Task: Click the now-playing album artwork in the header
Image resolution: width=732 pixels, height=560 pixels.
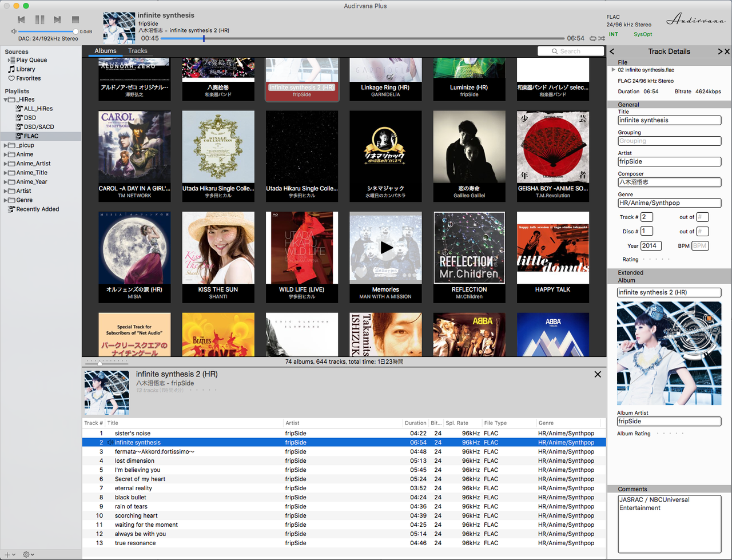Action: point(119,27)
